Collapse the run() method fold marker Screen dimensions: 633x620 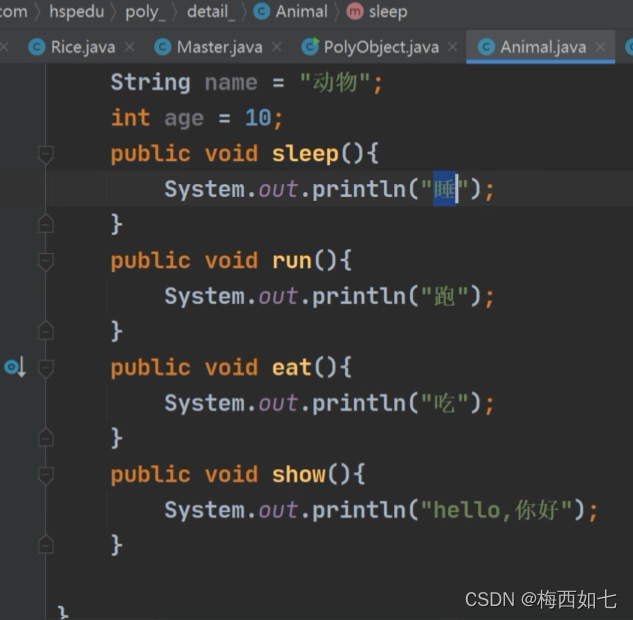coord(46,261)
